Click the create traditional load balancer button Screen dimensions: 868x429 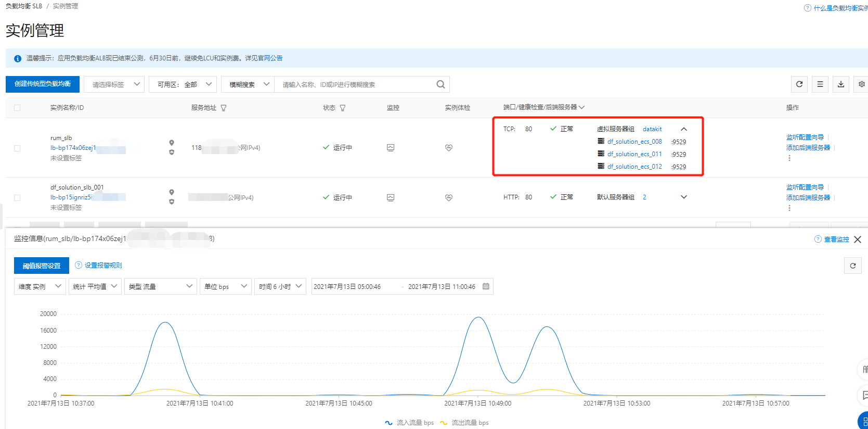pos(43,84)
